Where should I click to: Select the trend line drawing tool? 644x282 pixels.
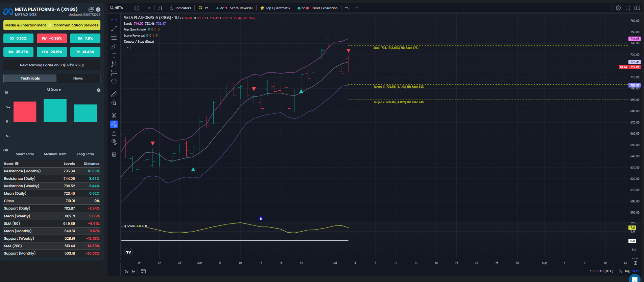(x=114, y=28)
